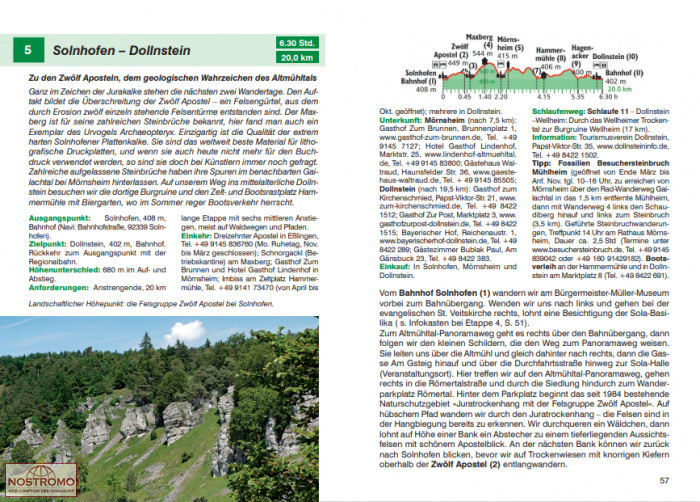Click the 'Einkehr:' label
Screen dimensions: 700x502
coord(196,235)
